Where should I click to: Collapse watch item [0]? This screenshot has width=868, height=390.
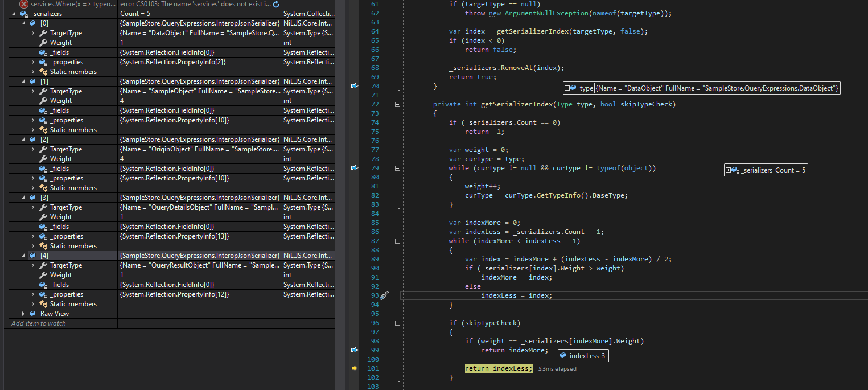pos(23,23)
